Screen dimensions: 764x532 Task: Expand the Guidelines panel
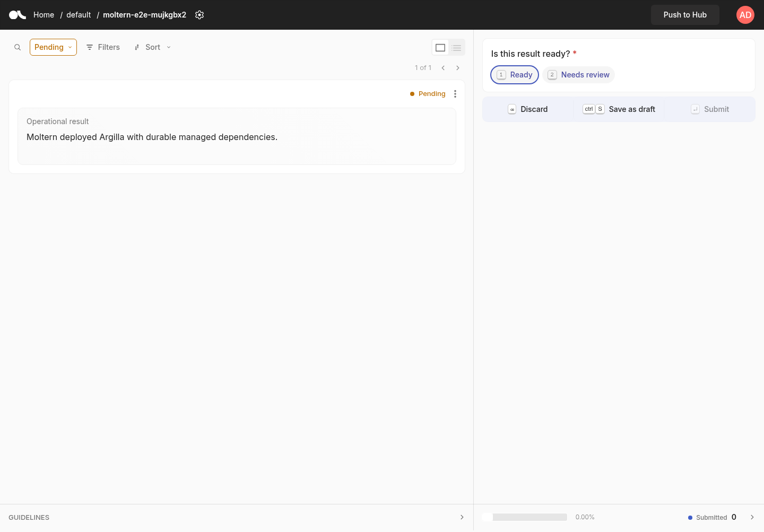[x=237, y=518]
